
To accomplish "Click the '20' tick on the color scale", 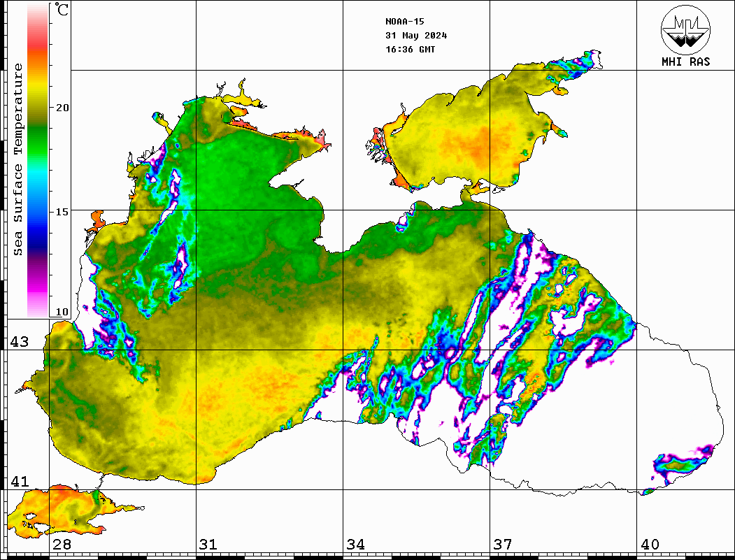I will click(x=62, y=108).
